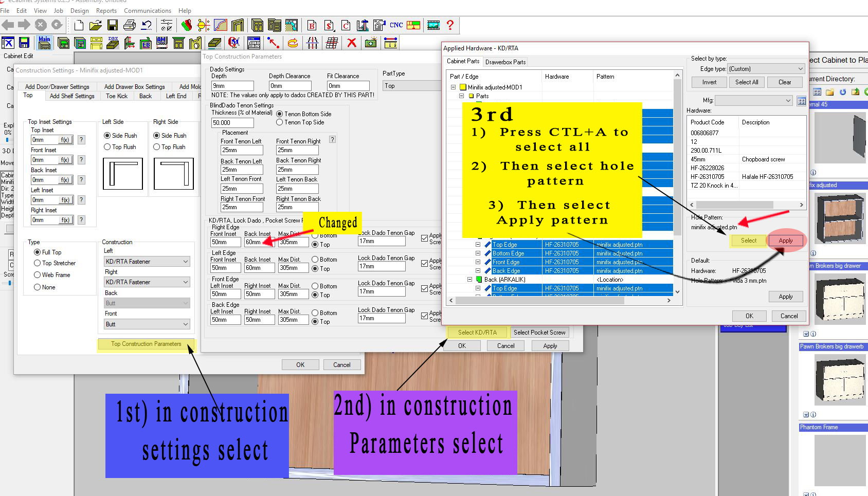Click the camera snapshot icon
Image resolution: width=868 pixels, height=496 pixels.
[x=370, y=43]
